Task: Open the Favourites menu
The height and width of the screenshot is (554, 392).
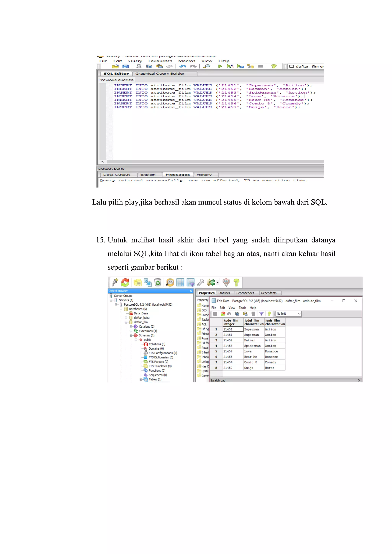Action: pos(160,61)
